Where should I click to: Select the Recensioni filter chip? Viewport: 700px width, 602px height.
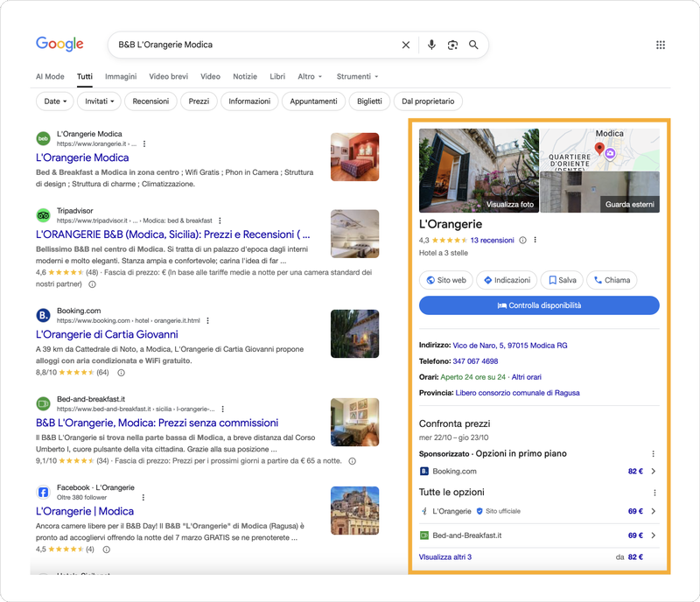(x=150, y=101)
